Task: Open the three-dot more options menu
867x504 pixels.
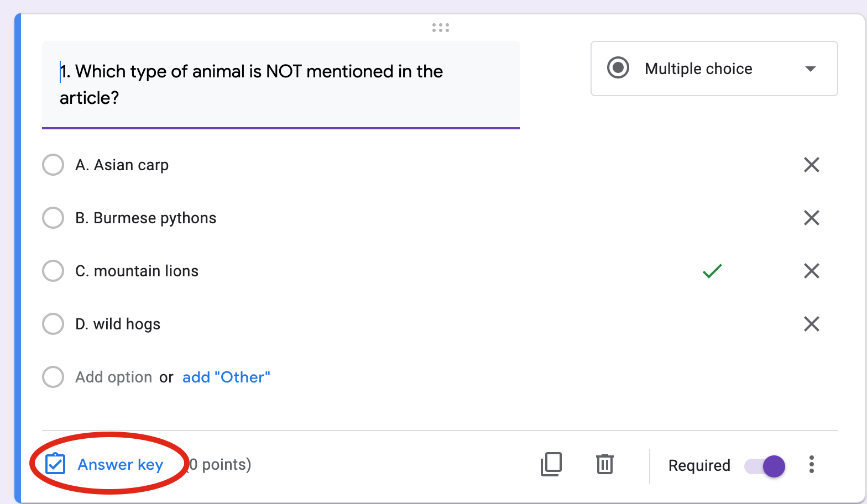Action: tap(811, 464)
